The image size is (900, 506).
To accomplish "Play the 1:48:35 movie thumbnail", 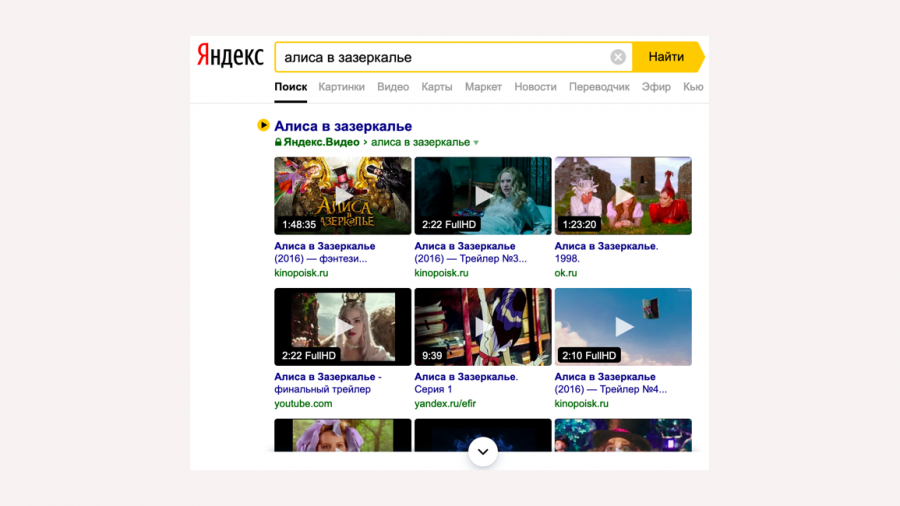I will [x=343, y=196].
